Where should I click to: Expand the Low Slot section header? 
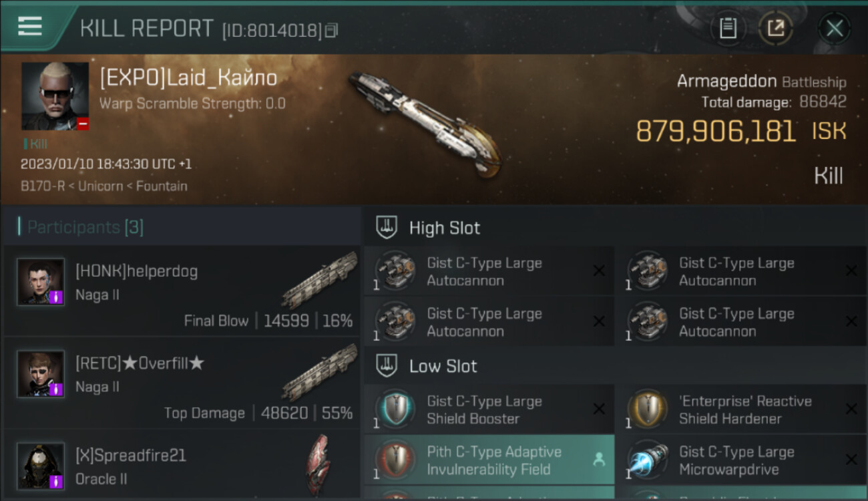pyautogui.click(x=615, y=366)
